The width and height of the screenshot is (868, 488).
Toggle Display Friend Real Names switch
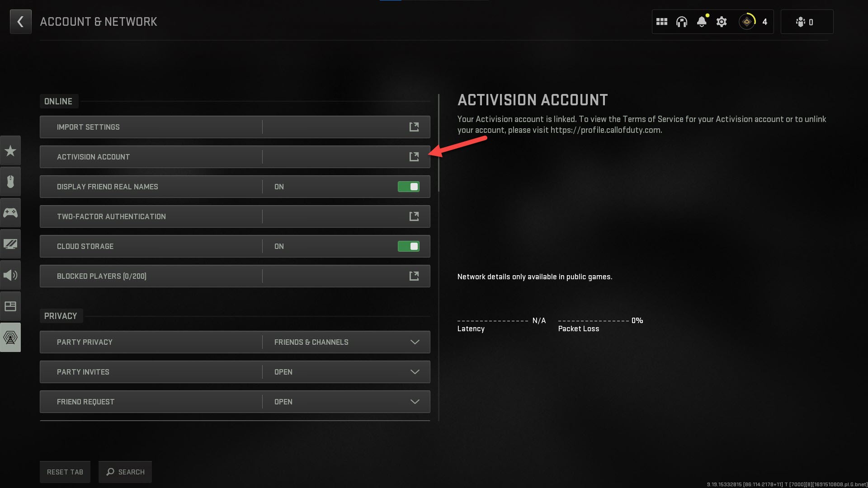(x=409, y=187)
